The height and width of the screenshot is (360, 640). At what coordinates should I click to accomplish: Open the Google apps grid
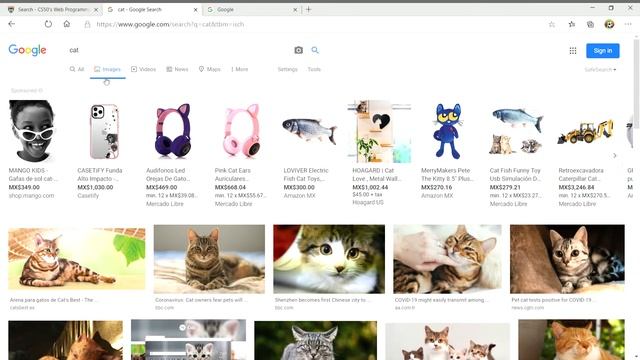tap(573, 51)
